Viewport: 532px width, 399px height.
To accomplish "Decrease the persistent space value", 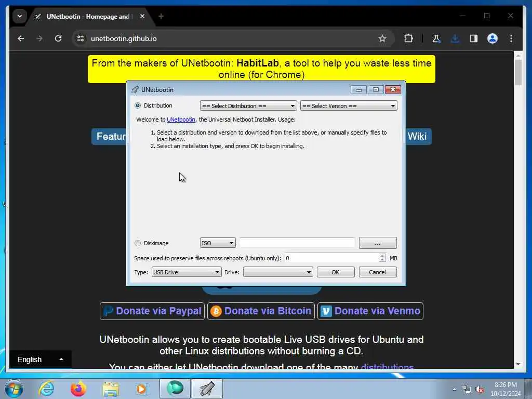I will pos(382,260).
